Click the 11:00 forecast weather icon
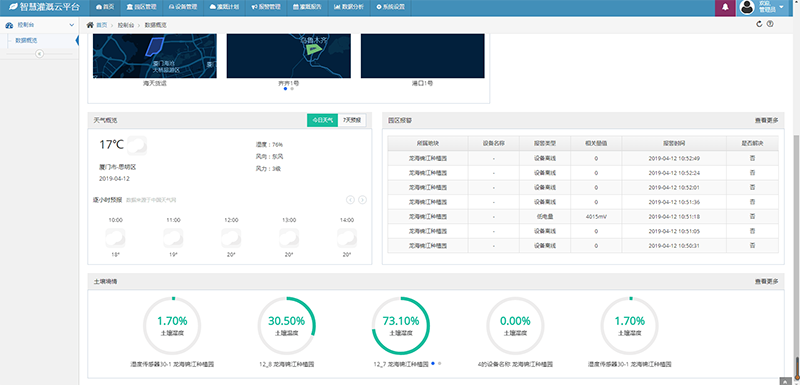Image resolution: width=800 pixels, height=385 pixels. (173, 238)
